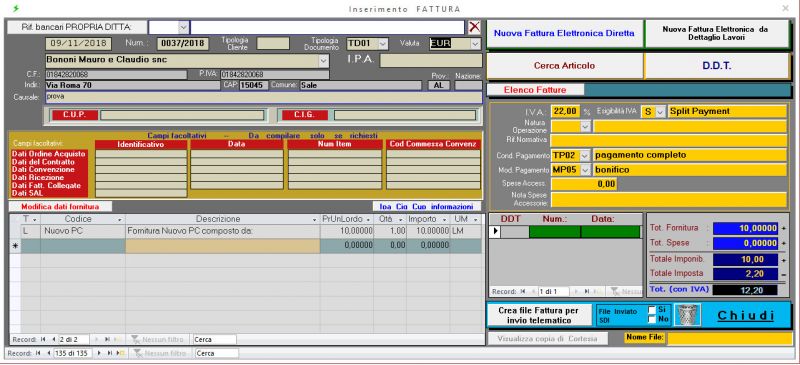
Task: Click Nuova Fattura Elettronica Diretta button
Action: coord(564,34)
